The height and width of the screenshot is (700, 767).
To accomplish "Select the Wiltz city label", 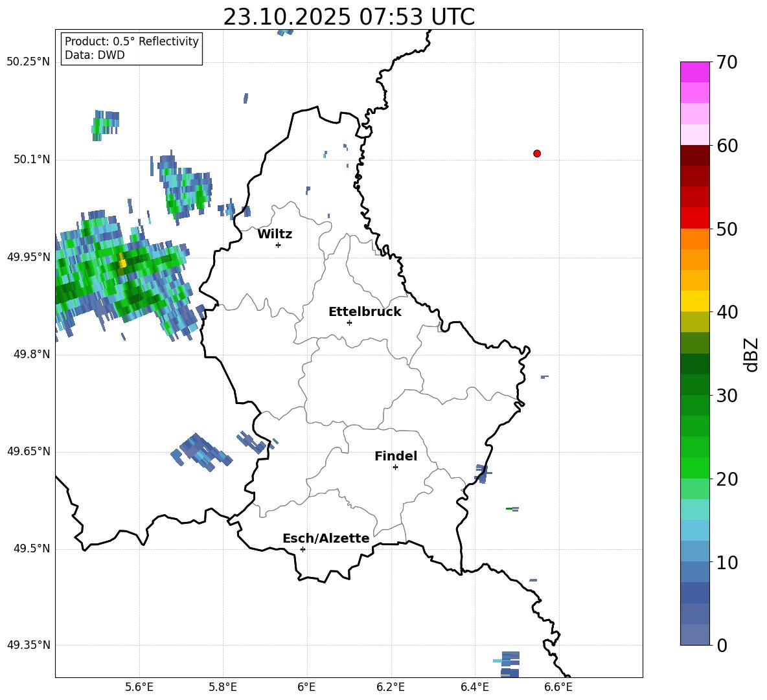I will pyautogui.click(x=275, y=234).
